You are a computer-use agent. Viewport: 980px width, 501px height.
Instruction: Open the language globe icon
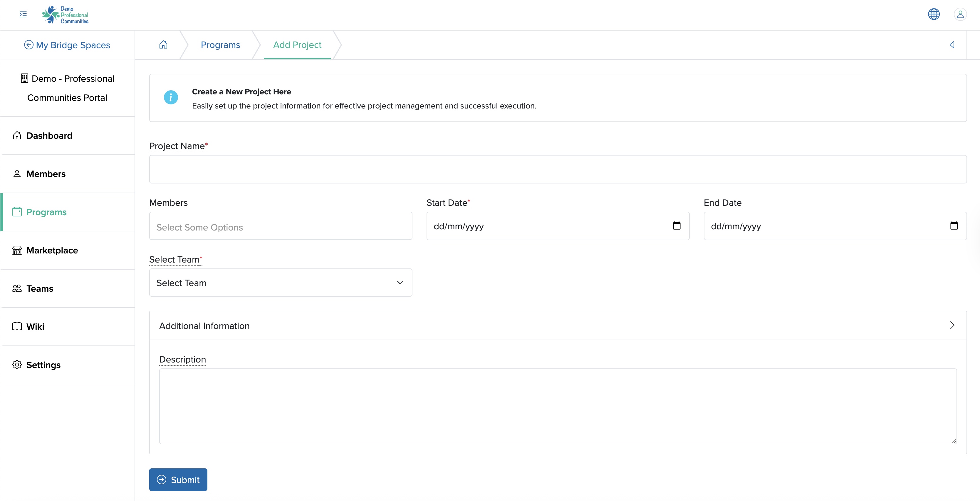tap(934, 14)
